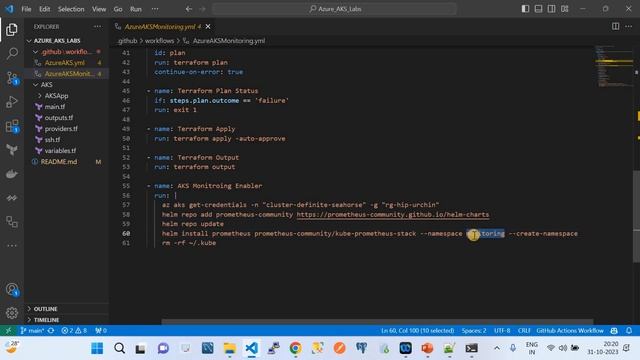Viewport: 640px width, 360px height.
Task: Open the Explorer view in activity bar
Action: click(12, 29)
